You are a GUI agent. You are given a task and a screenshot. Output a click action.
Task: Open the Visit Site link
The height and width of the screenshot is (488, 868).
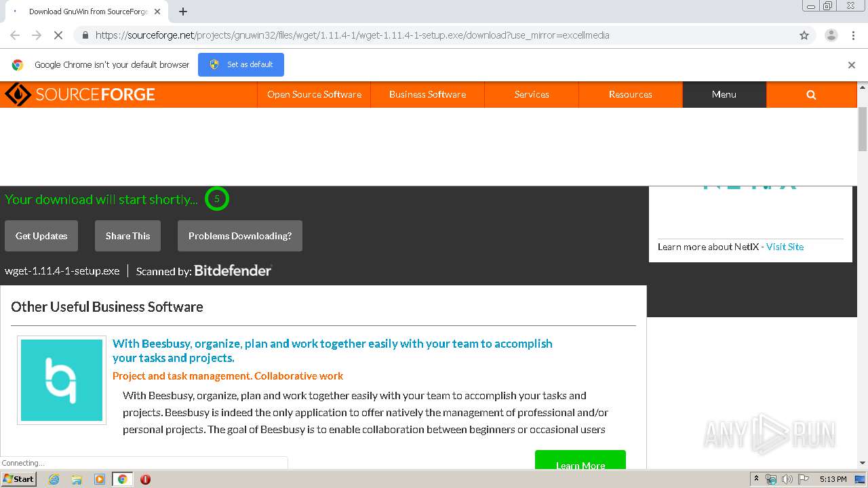pyautogui.click(x=785, y=247)
